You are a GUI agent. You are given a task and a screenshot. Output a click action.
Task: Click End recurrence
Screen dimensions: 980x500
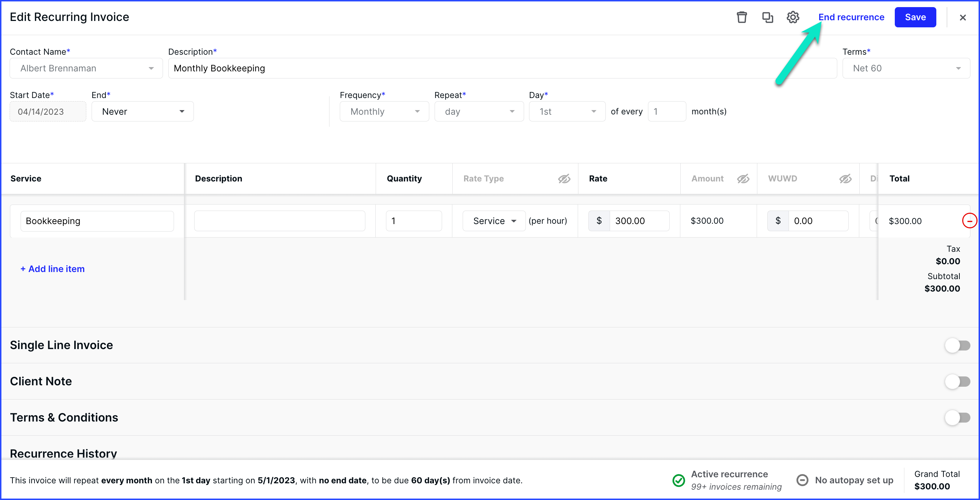pos(851,17)
